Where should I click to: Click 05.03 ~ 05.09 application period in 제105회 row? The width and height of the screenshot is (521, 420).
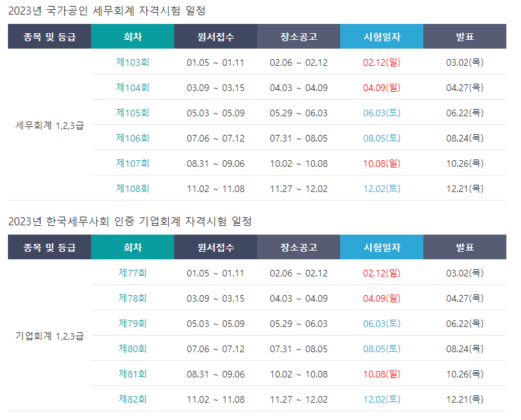coord(215,113)
